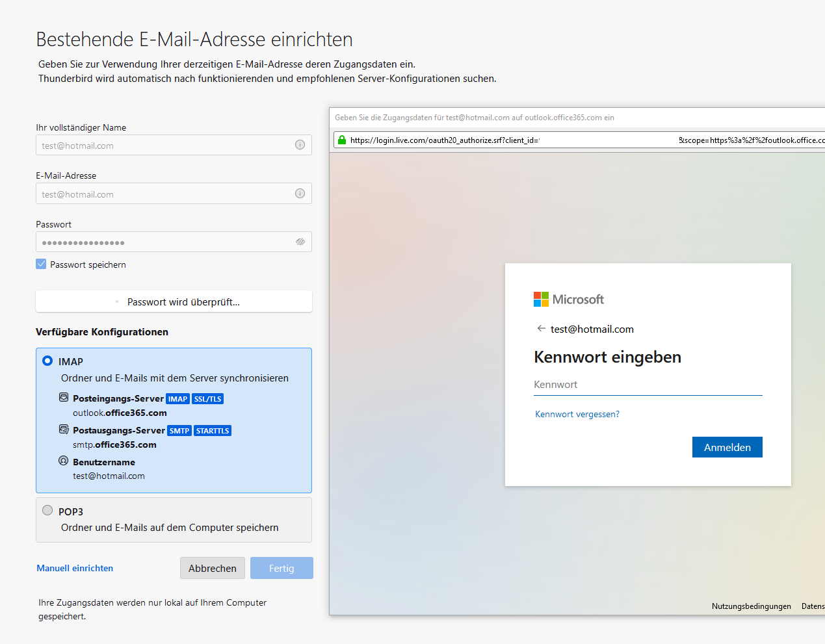This screenshot has height=644, width=825.
Task: Click the info icon in the E-Mail-Adresse field
Action: point(300,193)
